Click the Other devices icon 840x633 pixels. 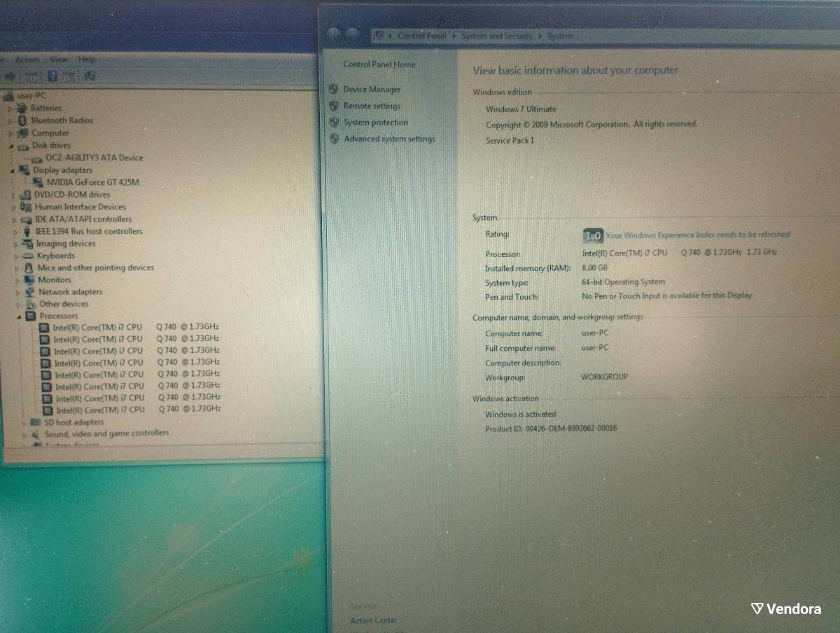[31, 305]
